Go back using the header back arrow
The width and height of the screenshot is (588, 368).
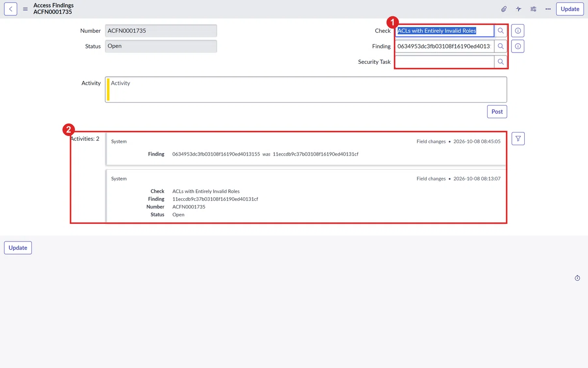click(x=11, y=9)
